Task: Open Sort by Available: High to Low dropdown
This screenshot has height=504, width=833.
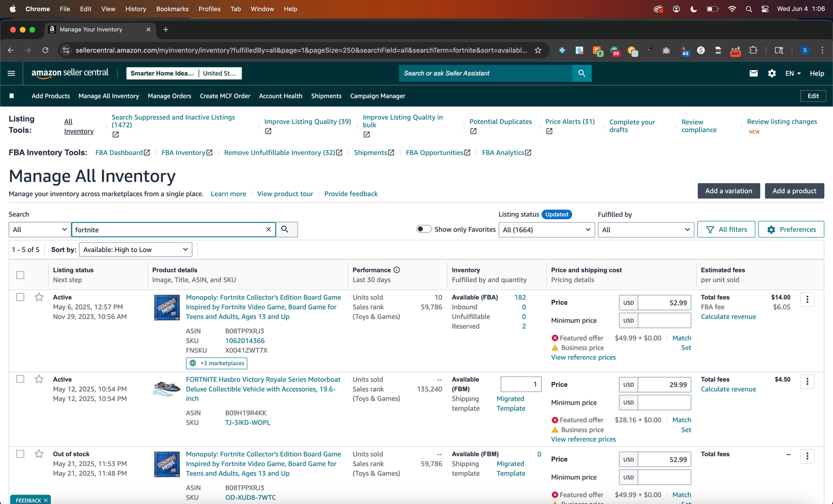Action: click(x=135, y=250)
